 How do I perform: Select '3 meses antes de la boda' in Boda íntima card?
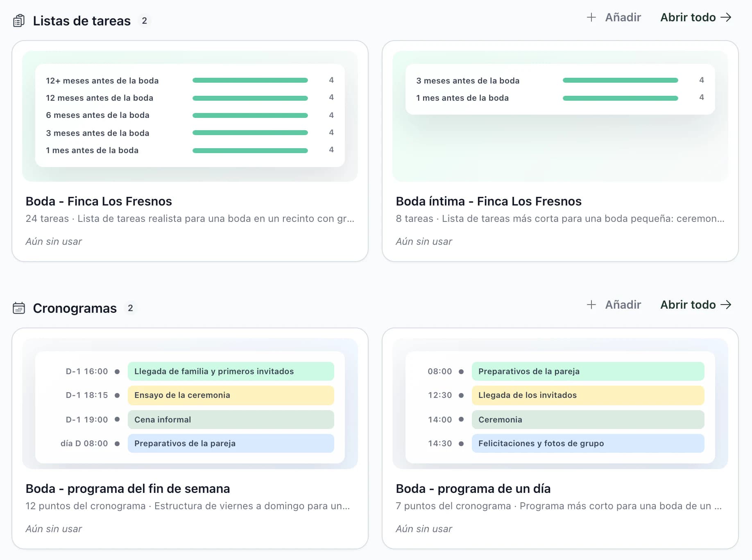(468, 81)
